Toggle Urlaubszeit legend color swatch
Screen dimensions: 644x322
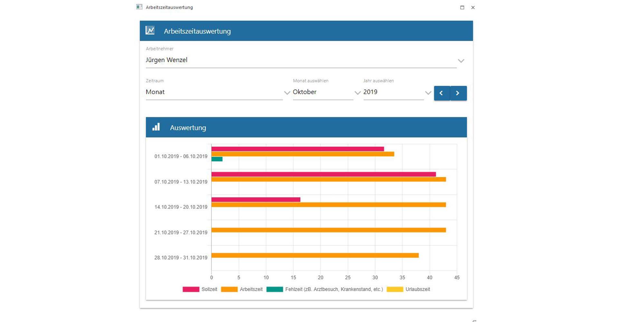395,289
